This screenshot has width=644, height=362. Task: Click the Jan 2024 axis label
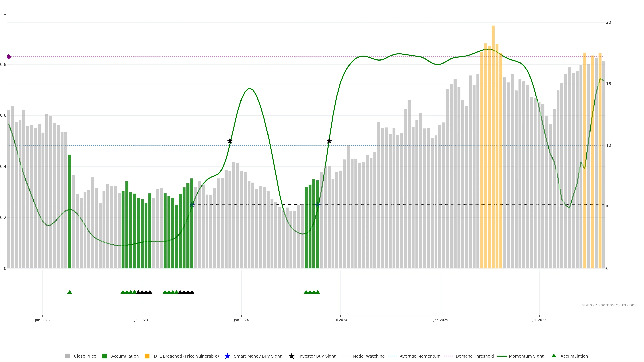[241, 320]
